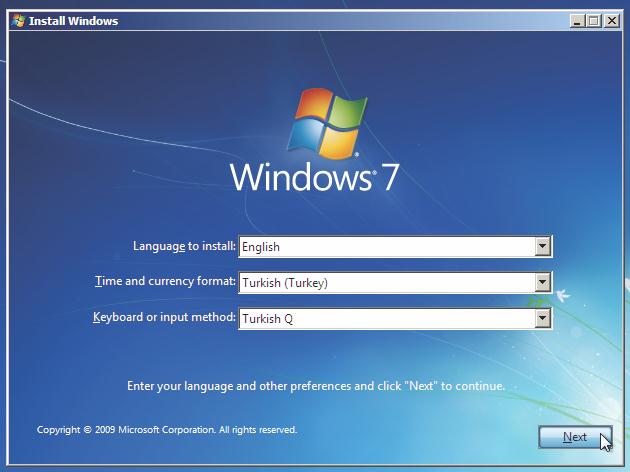Click the Microsoft copyright notice text
Viewport: 630px width, 472px height.
coord(167,430)
